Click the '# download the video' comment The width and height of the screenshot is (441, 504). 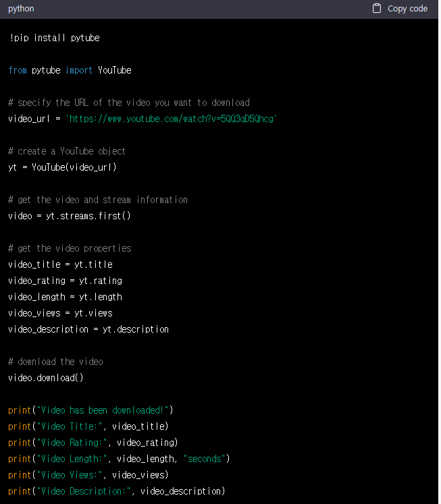(x=55, y=362)
